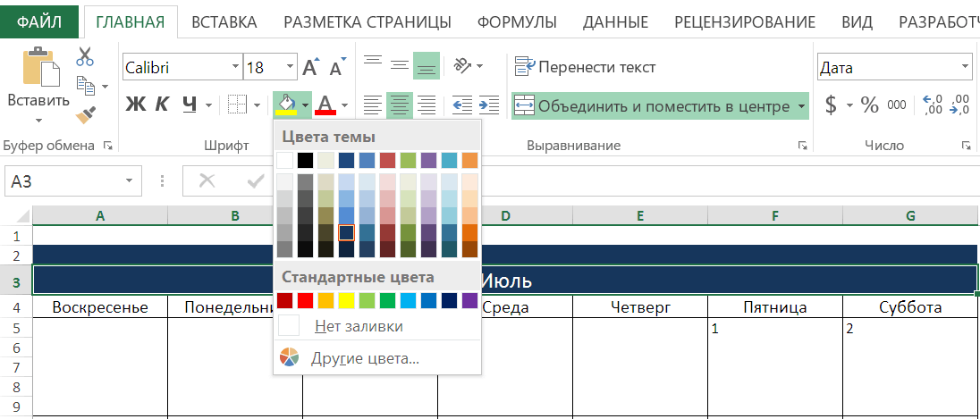This screenshot has width=980, height=419.
Task: Click the currency dollar format icon
Action: (x=831, y=105)
